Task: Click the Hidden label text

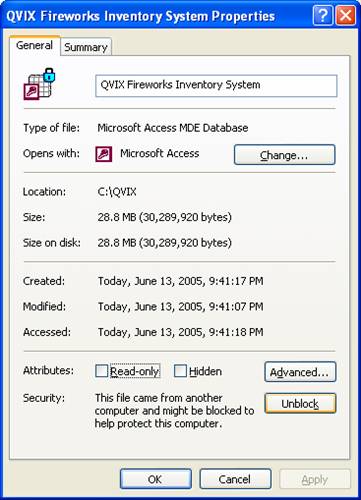Action: (205, 371)
